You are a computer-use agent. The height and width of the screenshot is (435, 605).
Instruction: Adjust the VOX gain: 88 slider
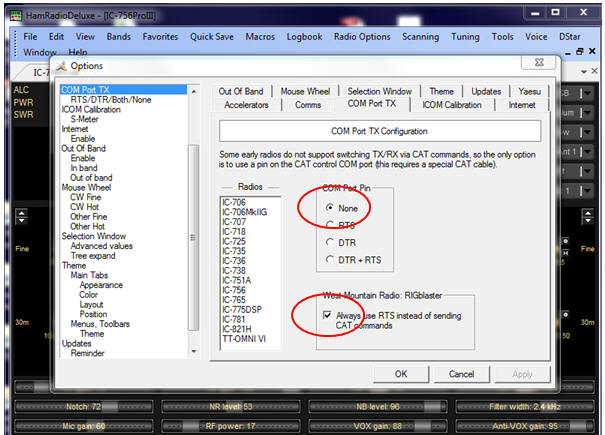pos(378,426)
